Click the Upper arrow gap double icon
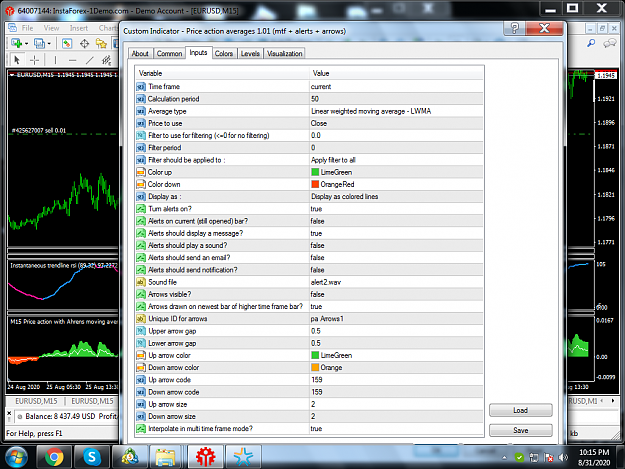Image resolution: width=625 pixels, height=469 pixels. pos(141,331)
